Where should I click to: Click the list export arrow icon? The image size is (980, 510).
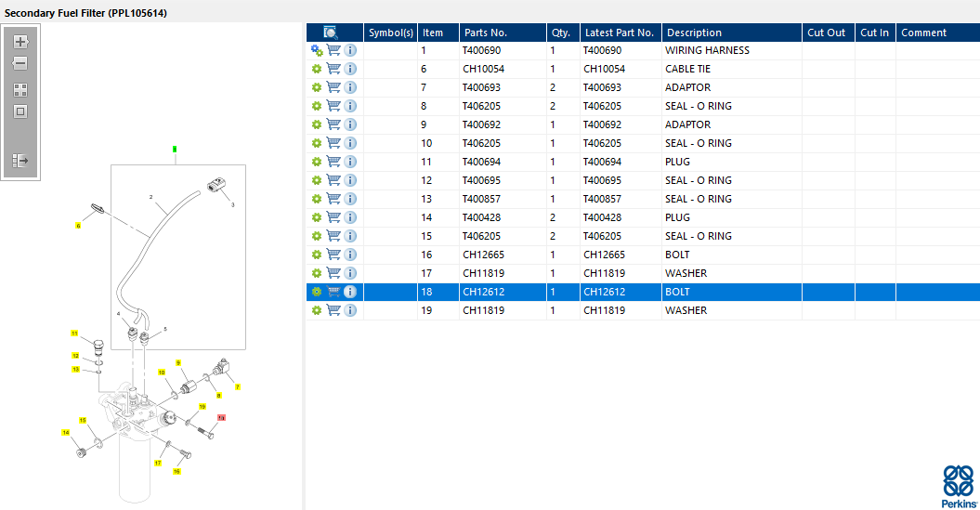click(20, 162)
